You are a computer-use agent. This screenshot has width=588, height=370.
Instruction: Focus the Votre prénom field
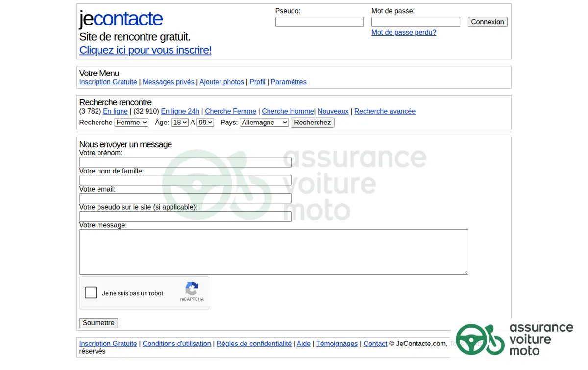pos(185,162)
